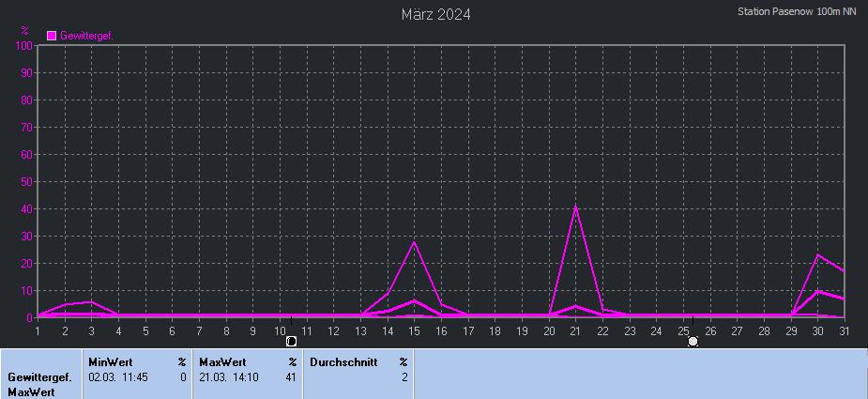Click the minimum value 0 in the table
The image size is (868, 399).
click(183, 377)
